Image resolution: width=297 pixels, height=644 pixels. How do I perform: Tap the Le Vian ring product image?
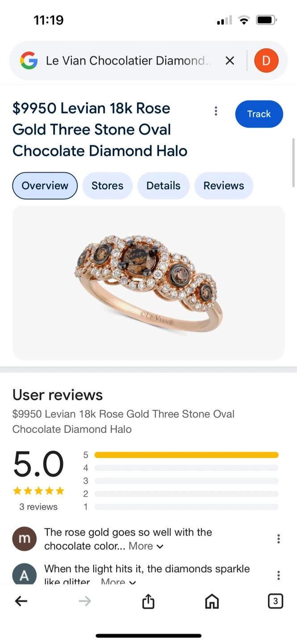point(148,283)
